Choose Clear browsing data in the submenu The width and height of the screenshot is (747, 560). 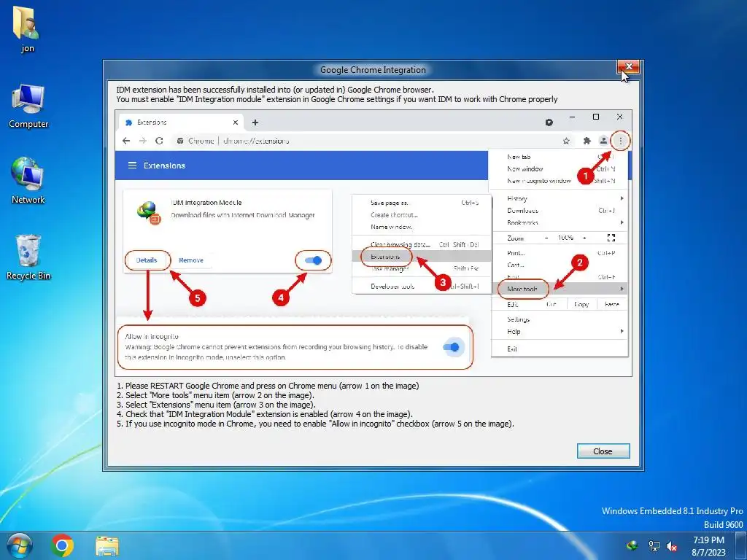point(400,245)
